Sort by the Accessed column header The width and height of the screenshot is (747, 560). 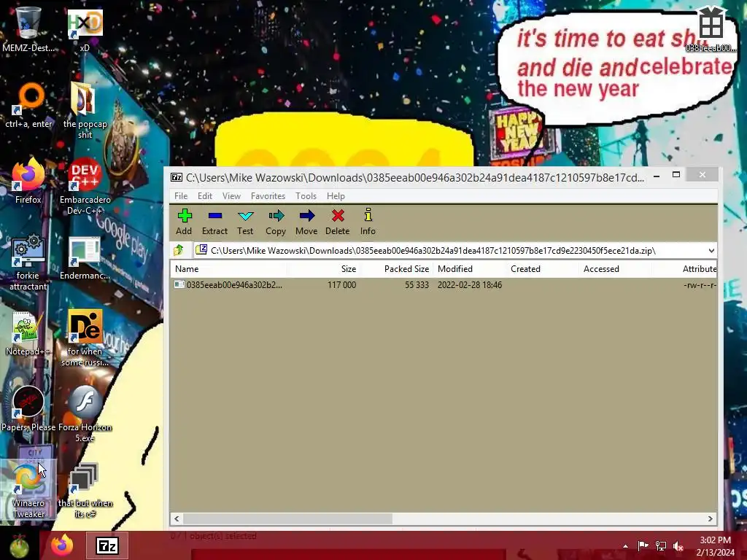pyautogui.click(x=616, y=269)
